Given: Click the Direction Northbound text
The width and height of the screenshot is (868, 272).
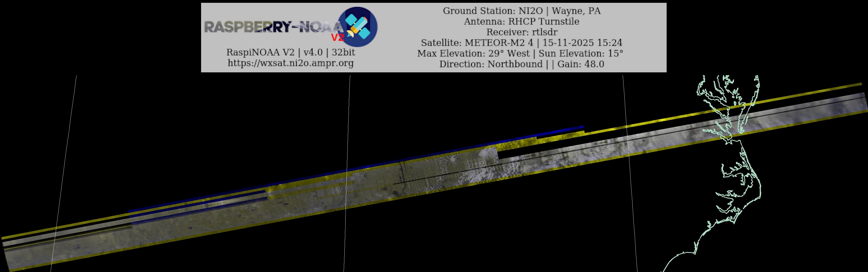Looking at the screenshot, I should pyautogui.click(x=491, y=64).
